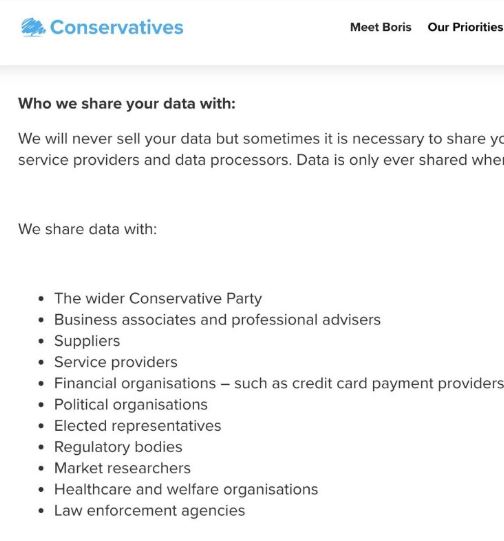Click the line starting 'service providers and data processors'

[x=261, y=160]
